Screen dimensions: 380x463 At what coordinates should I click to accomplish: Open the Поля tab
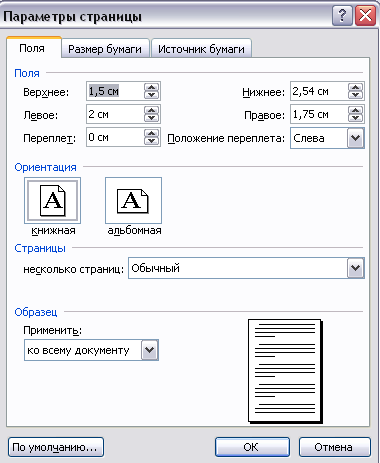pos(32,48)
